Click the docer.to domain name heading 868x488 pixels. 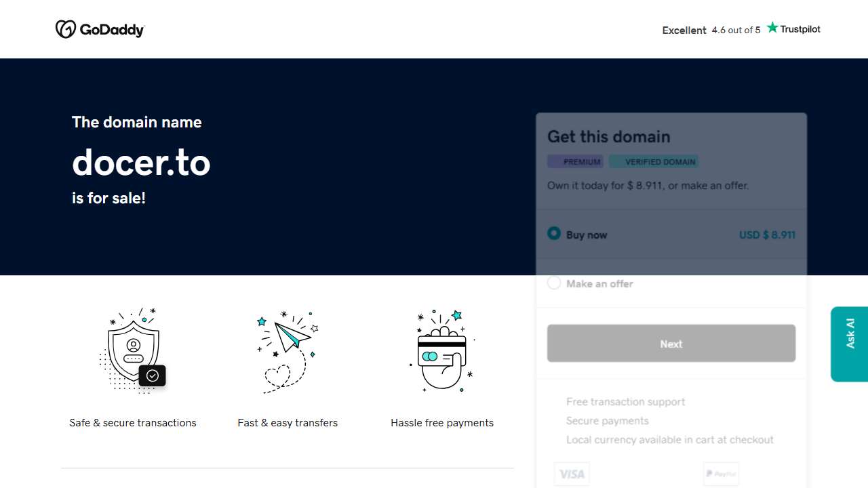(x=141, y=163)
